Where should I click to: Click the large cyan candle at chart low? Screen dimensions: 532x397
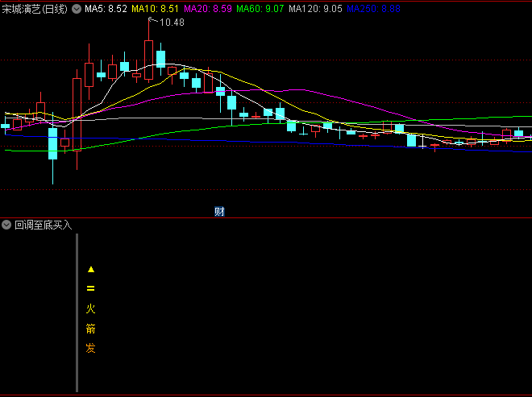pyautogui.click(x=53, y=143)
